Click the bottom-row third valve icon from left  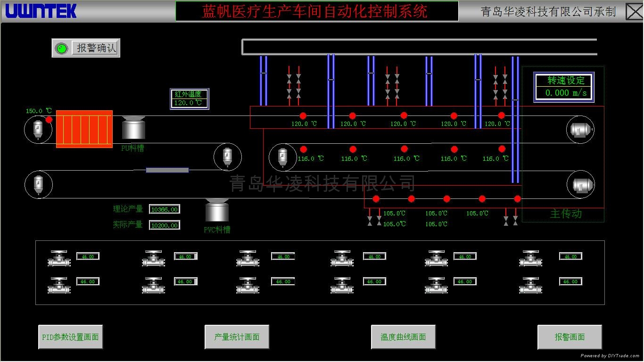(248, 285)
